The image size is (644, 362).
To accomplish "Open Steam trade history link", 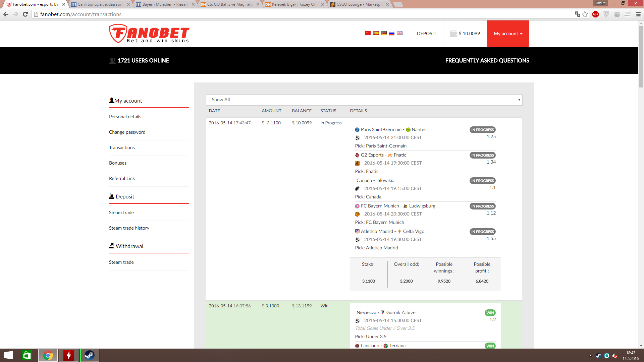I will tap(129, 228).
